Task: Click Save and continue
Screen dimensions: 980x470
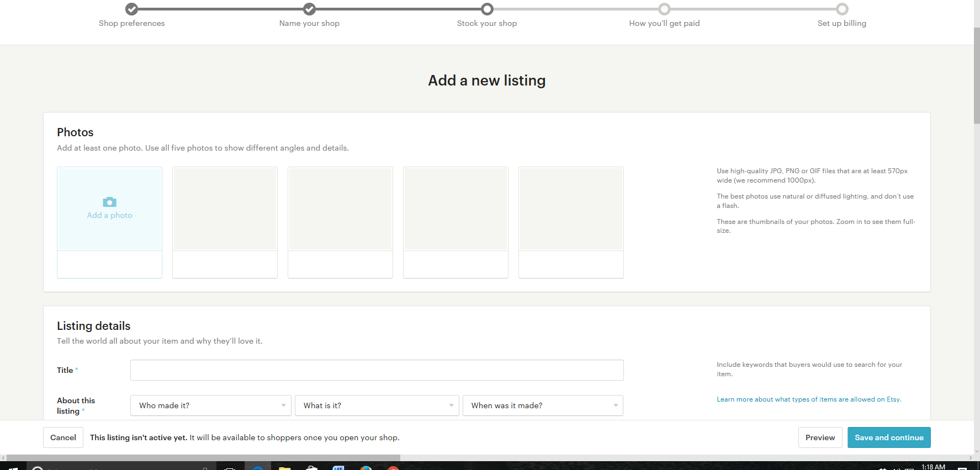Action: tap(889, 437)
